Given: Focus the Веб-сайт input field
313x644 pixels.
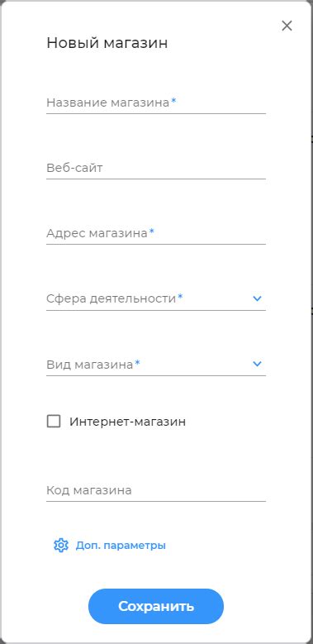Looking at the screenshot, I should tap(156, 168).
